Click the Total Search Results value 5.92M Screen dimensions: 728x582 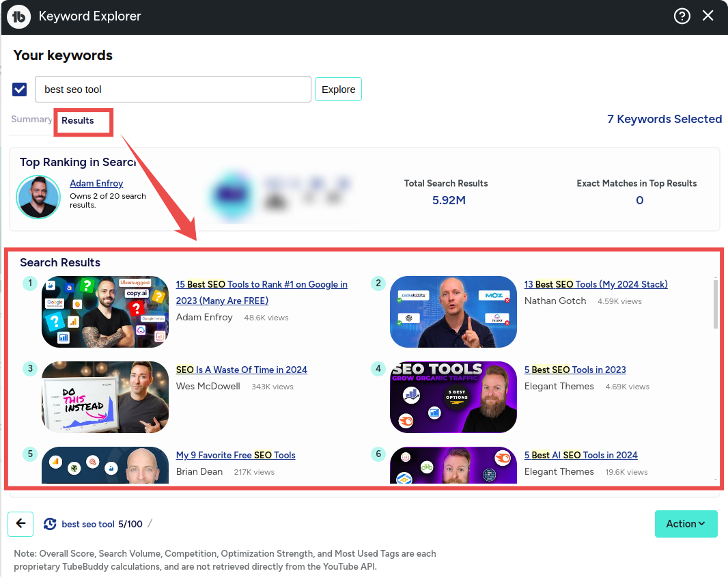449,200
